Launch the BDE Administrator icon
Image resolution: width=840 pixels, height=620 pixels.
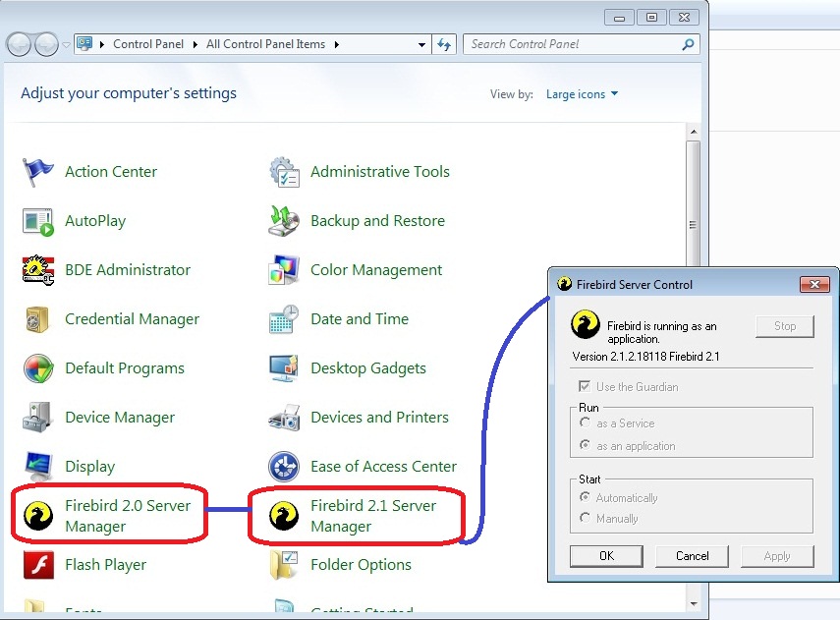[38, 270]
